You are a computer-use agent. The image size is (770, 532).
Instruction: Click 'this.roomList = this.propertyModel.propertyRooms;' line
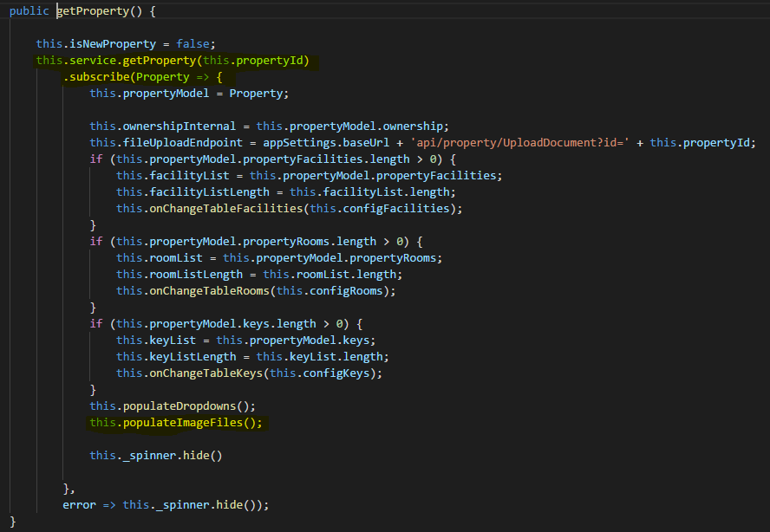point(279,258)
